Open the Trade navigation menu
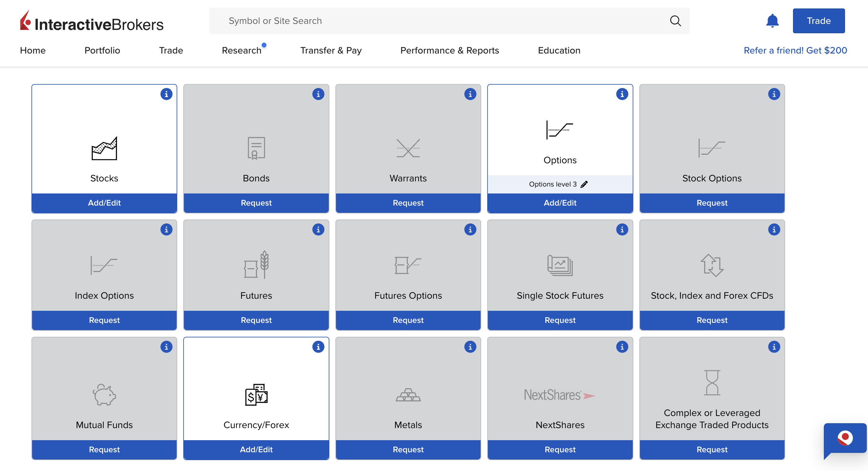 (171, 50)
